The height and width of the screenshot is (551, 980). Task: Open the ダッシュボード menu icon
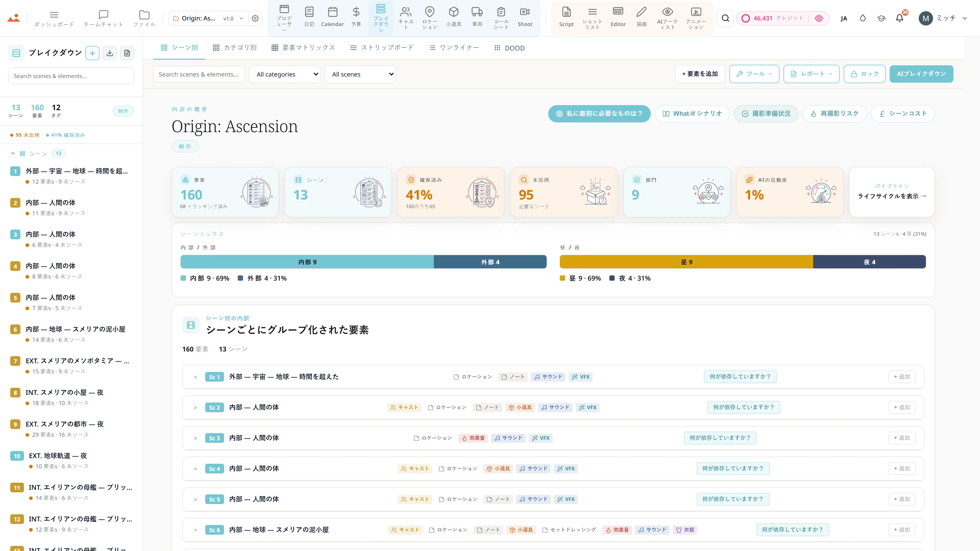(54, 18)
